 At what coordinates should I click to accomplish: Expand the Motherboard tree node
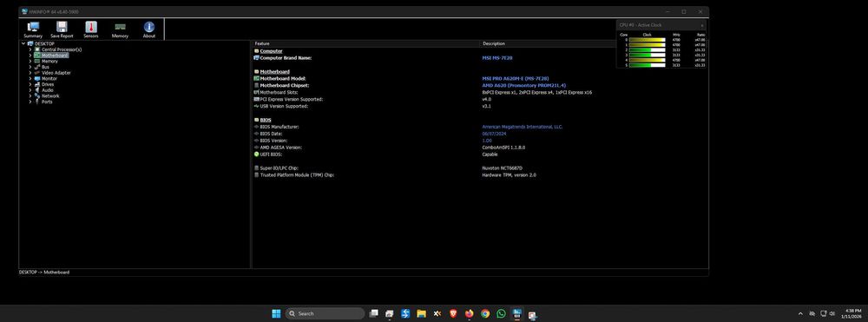pos(30,56)
